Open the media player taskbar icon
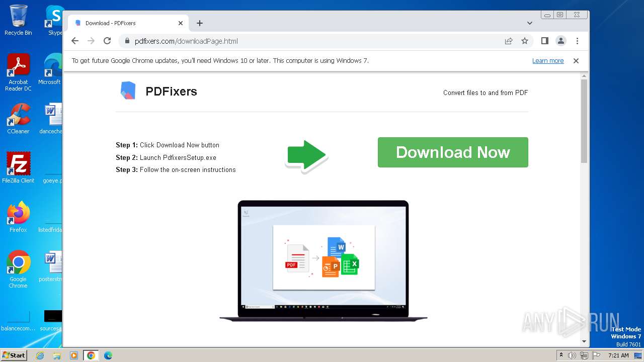 click(73, 355)
